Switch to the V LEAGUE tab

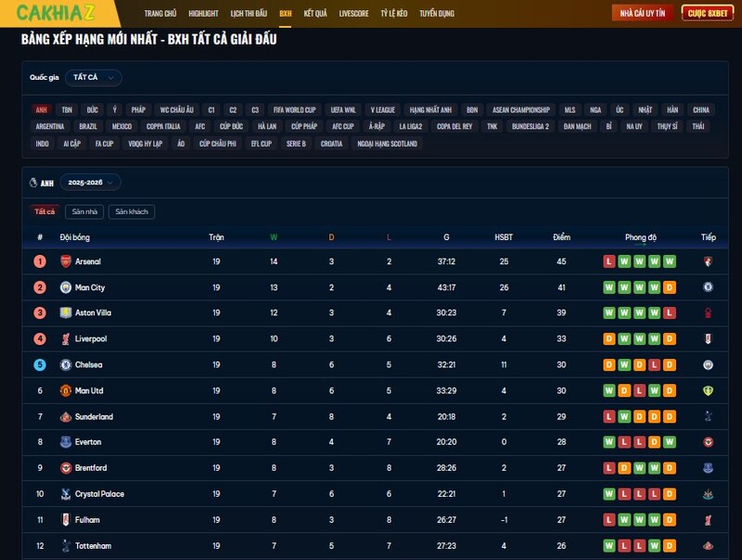pos(382,109)
